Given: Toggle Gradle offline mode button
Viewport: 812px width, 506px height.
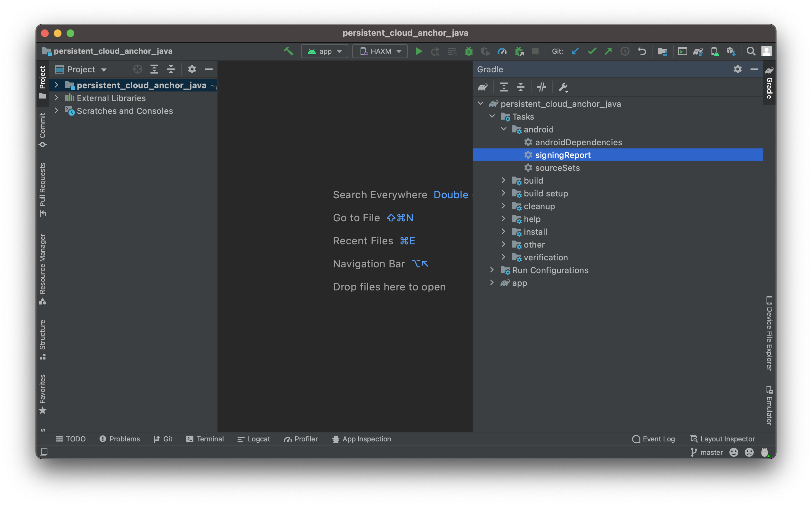Looking at the screenshot, I should pyautogui.click(x=541, y=87).
